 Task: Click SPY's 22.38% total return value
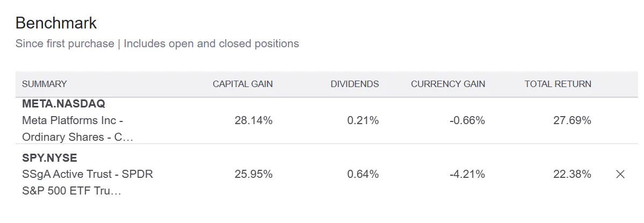pyautogui.click(x=572, y=174)
